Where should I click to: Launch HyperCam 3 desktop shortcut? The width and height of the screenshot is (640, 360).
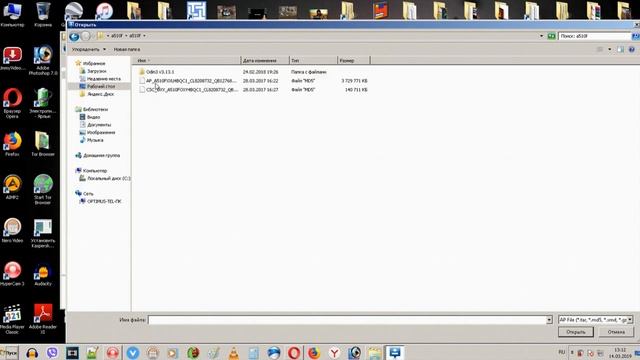[12, 274]
